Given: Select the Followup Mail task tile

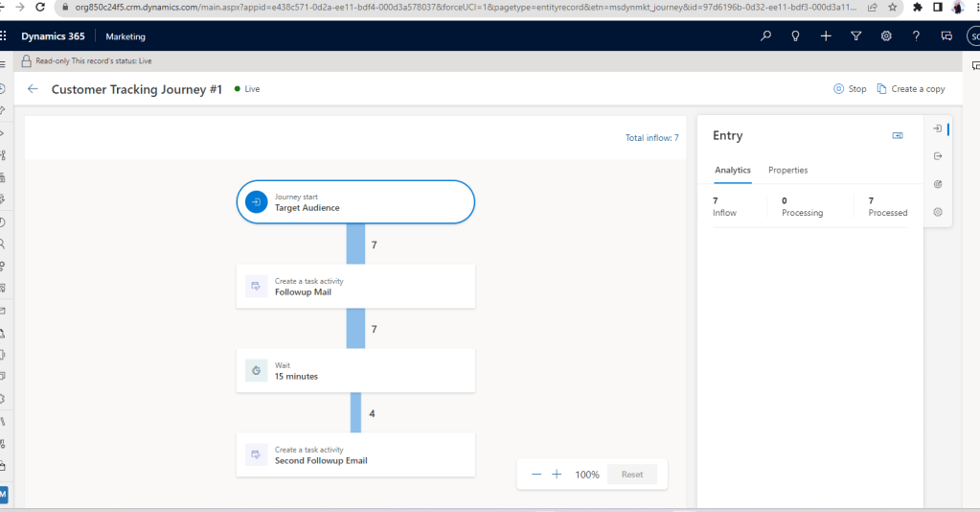Looking at the screenshot, I should pos(355,287).
